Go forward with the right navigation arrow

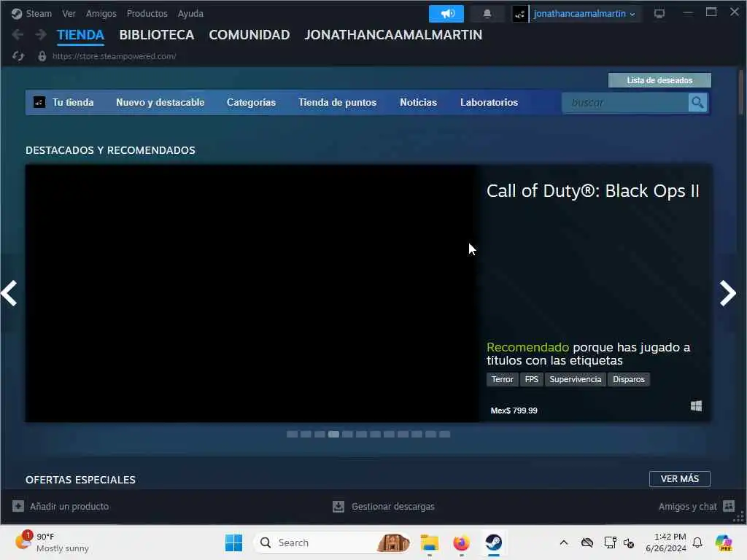coord(41,35)
